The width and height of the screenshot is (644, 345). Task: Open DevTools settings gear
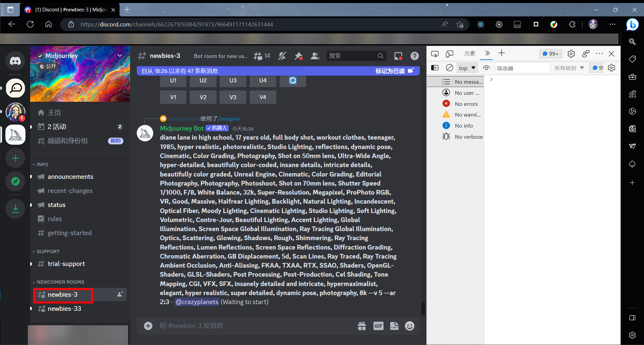[x=571, y=54]
